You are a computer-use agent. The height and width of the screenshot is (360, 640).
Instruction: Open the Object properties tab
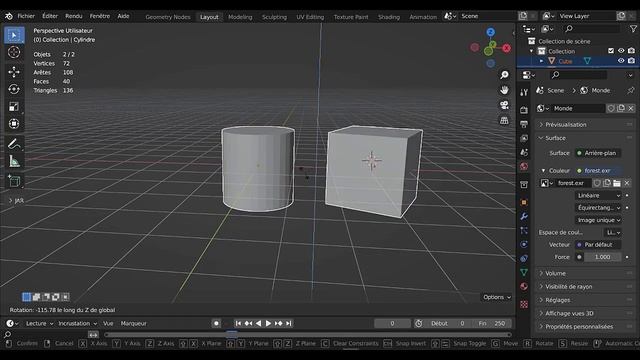click(524, 202)
